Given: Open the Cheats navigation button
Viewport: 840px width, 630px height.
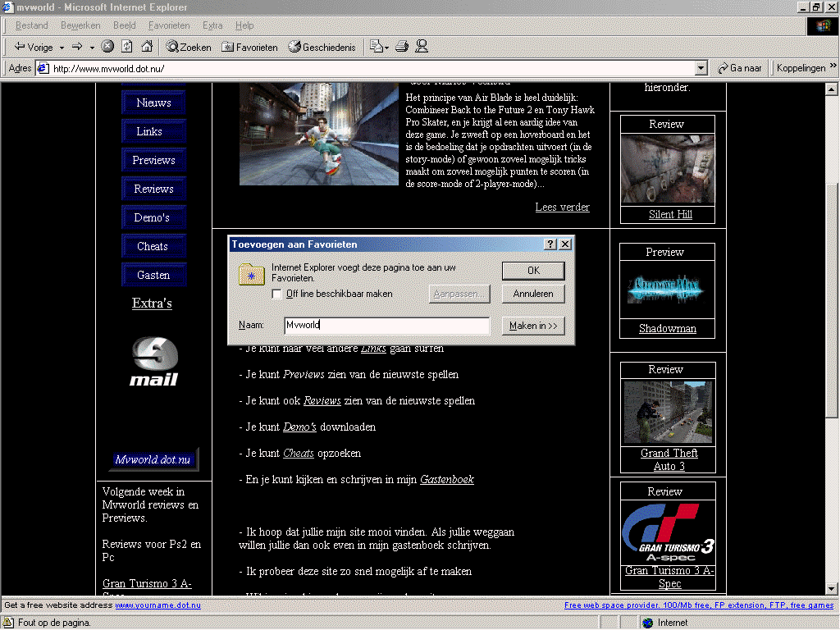Looking at the screenshot, I should tap(153, 246).
